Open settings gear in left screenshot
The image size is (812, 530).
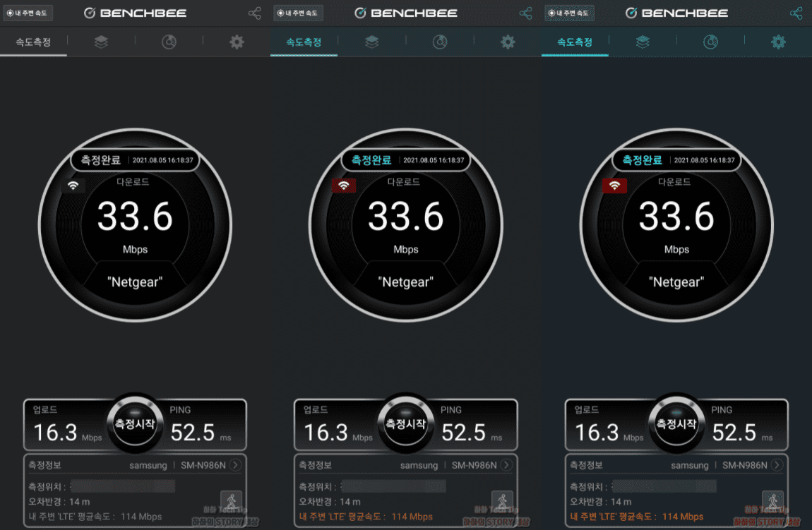coord(237,42)
